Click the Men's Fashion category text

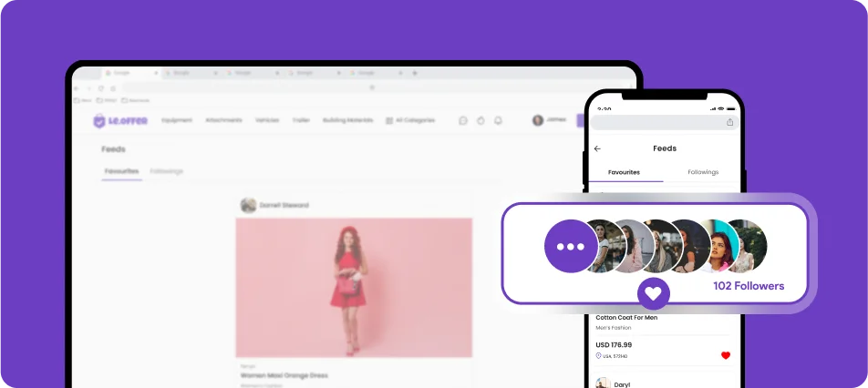coord(614,328)
